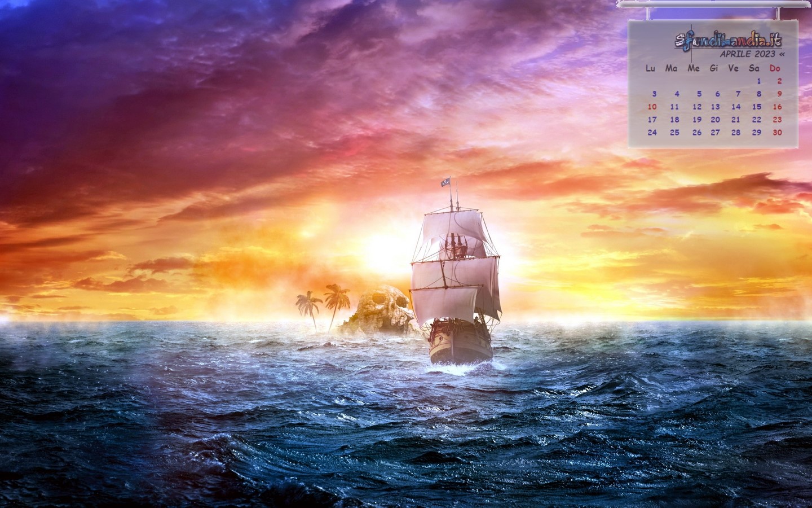Select the Lu weekday header
This screenshot has height=508, width=812.
[x=651, y=68]
